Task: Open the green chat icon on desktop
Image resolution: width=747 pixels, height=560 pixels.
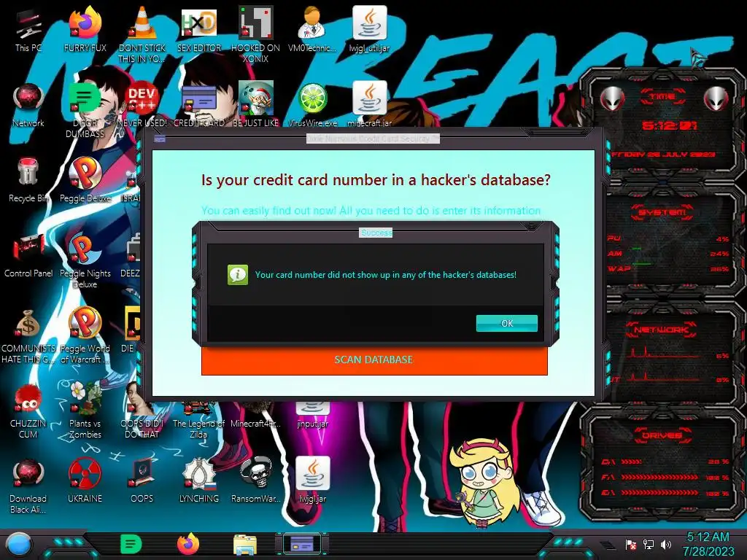Action: coord(85,109)
